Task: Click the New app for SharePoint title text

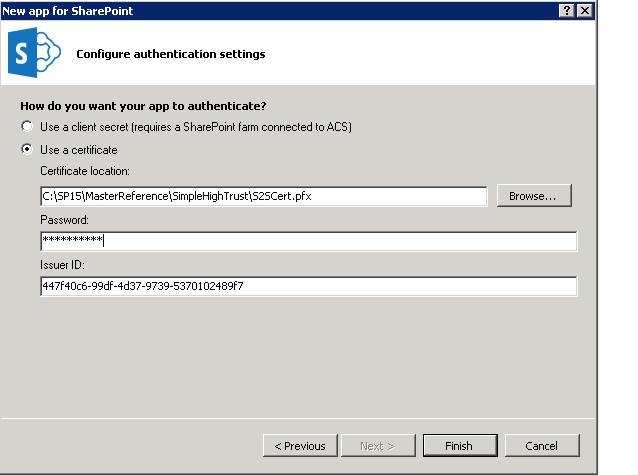Action: point(68,11)
